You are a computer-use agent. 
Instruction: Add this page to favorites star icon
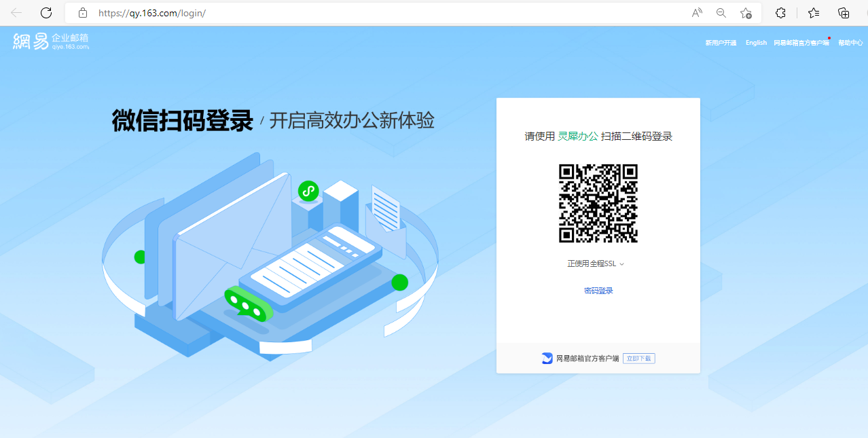click(x=746, y=12)
